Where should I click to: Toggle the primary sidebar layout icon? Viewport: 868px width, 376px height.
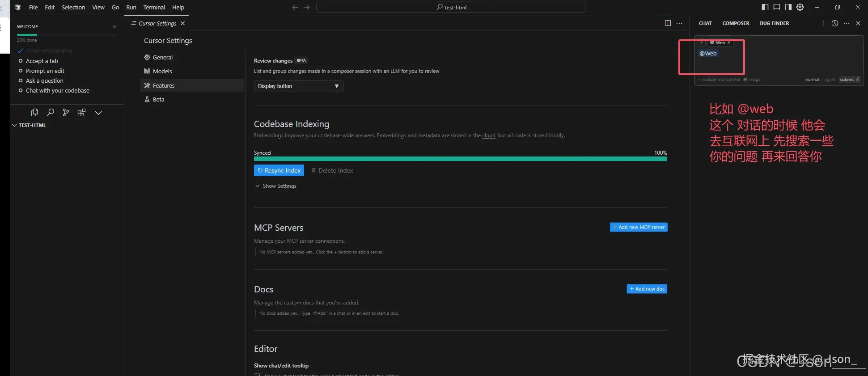(x=765, y=7)
